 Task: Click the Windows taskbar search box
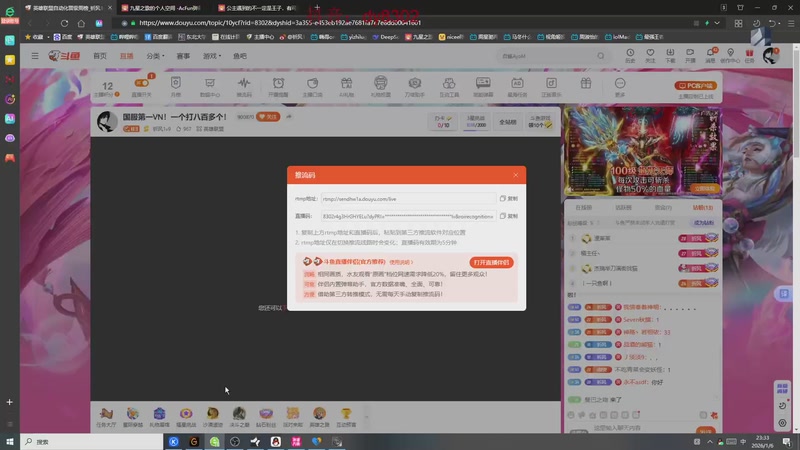pos(91,442)
